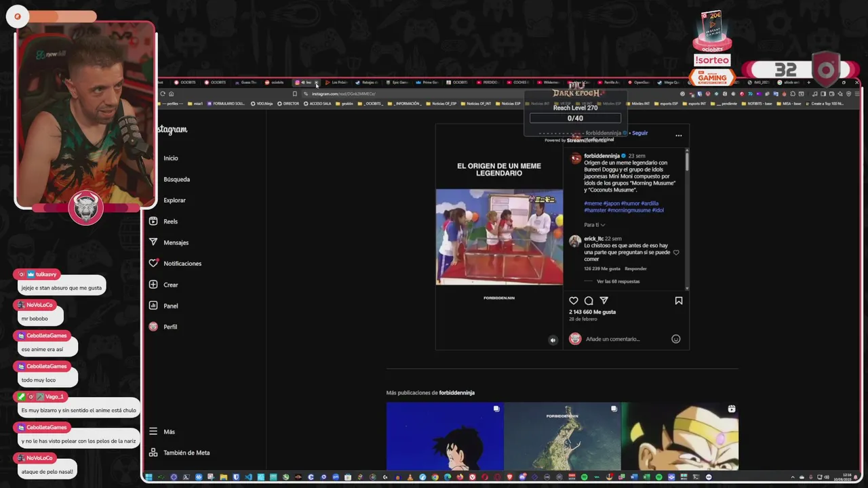Click the browser home button

pos(171,94)
